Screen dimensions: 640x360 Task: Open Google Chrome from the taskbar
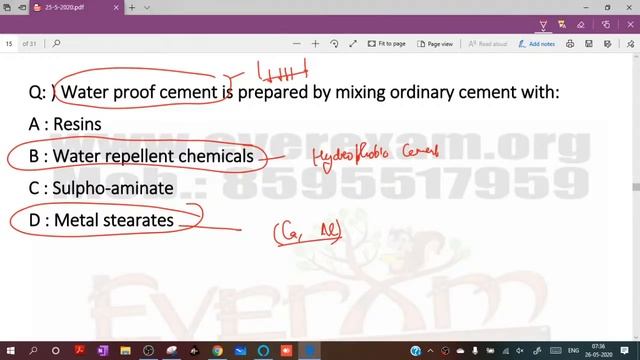218,351
